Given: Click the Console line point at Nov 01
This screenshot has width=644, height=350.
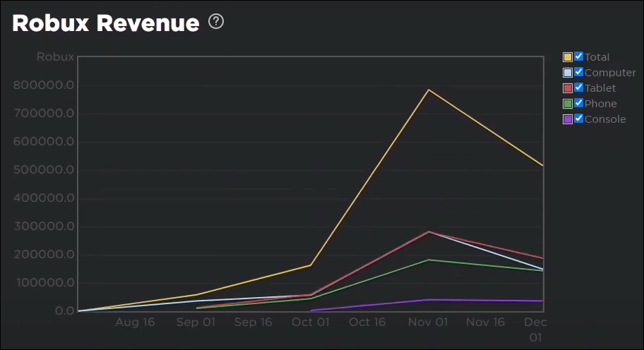Looking at the screenshot, I should click(429, 300).
